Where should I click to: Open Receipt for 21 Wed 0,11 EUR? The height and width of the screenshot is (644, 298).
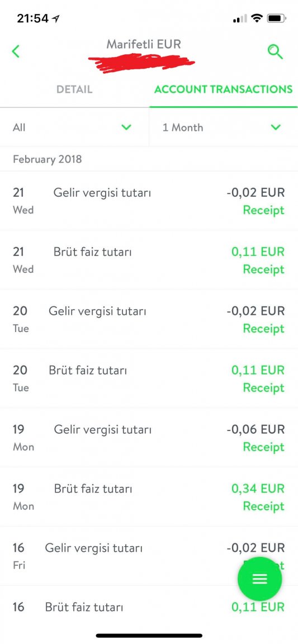point(263,269)
